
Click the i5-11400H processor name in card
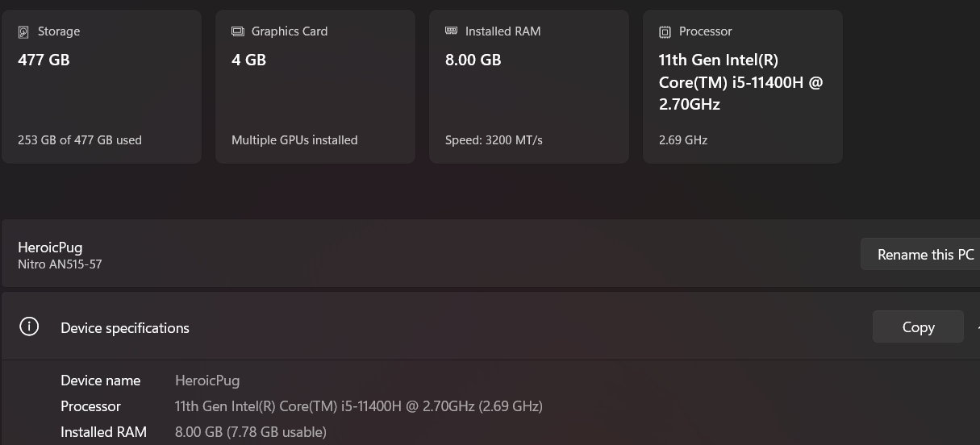click(740, 82)
